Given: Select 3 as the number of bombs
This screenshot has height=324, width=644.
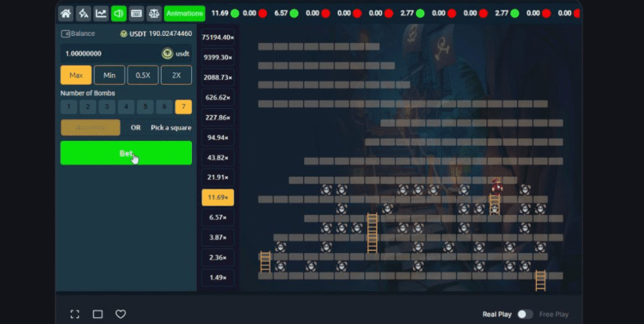Looking at the screenshot, I should (x=107, y=107).
